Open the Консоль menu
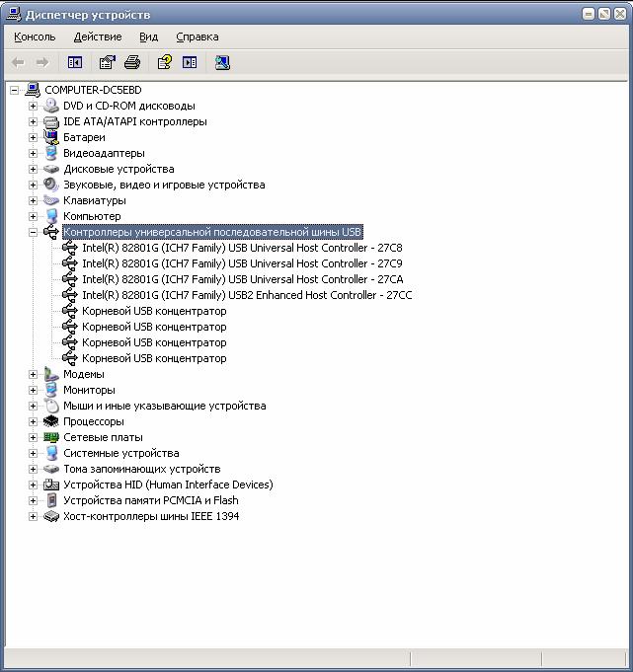 [35, 37]
